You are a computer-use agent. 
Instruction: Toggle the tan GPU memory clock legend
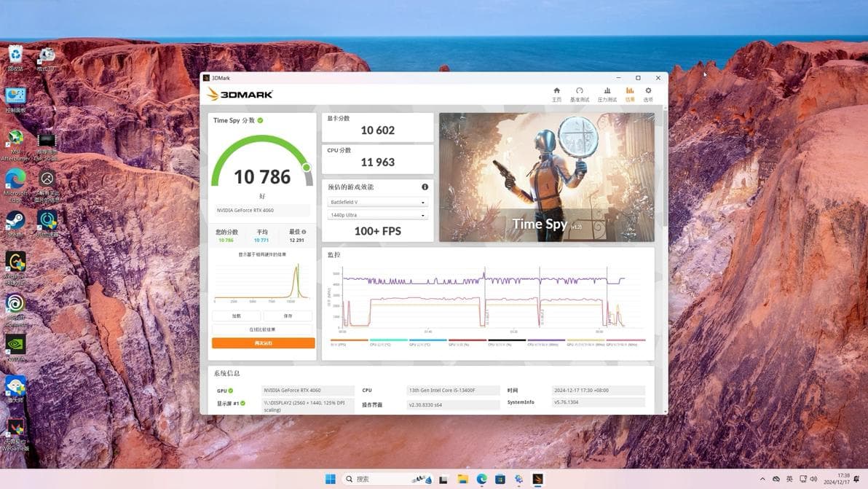[x=585, y=342]
